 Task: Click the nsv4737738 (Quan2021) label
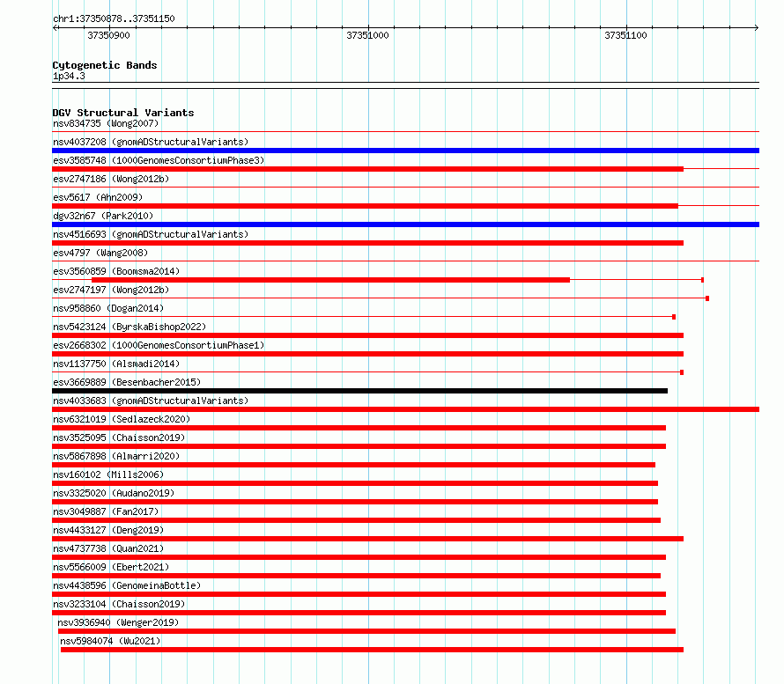[x=108, y=548]
